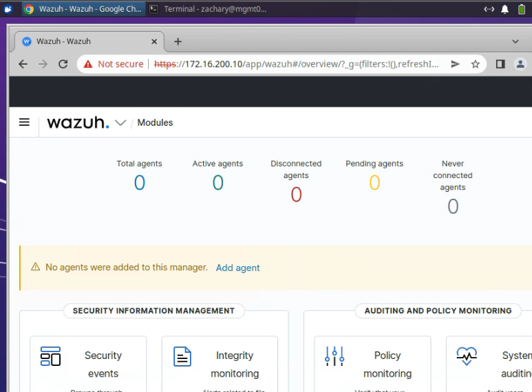The image size is (532, 392).
Task: Click the warning triangle in the no-agents banner
Action: [x=35, y=267]
